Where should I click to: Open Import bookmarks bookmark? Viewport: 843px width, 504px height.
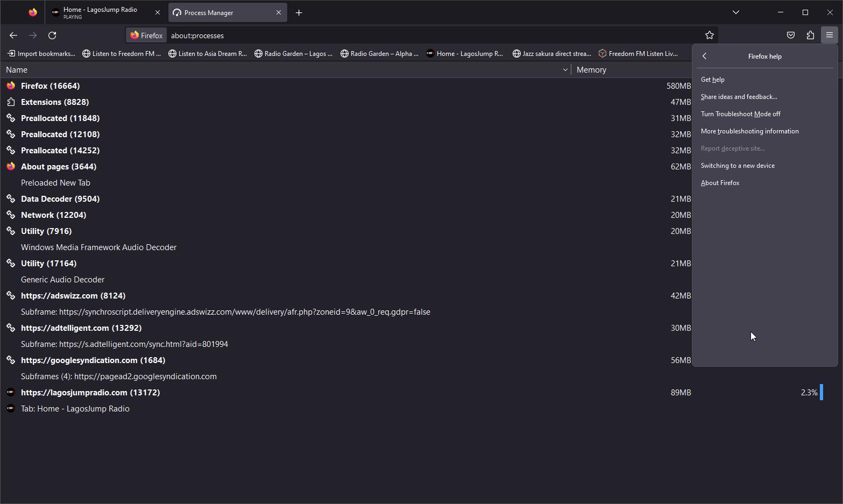41,54
